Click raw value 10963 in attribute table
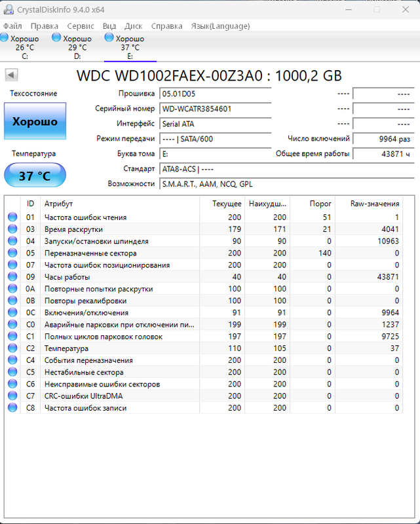The height and width of the screenshot is (524, 420). click(389, 241)
